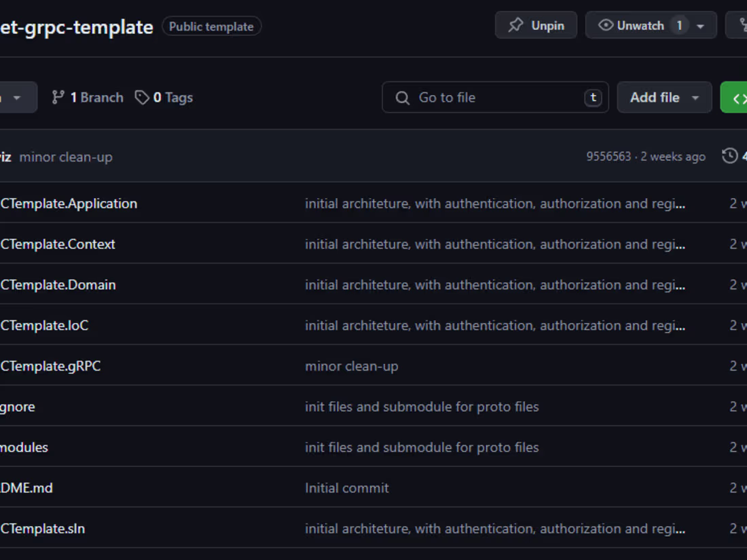
Task: Click the 'minor clean-up' commit message
Action: (66, 157)
